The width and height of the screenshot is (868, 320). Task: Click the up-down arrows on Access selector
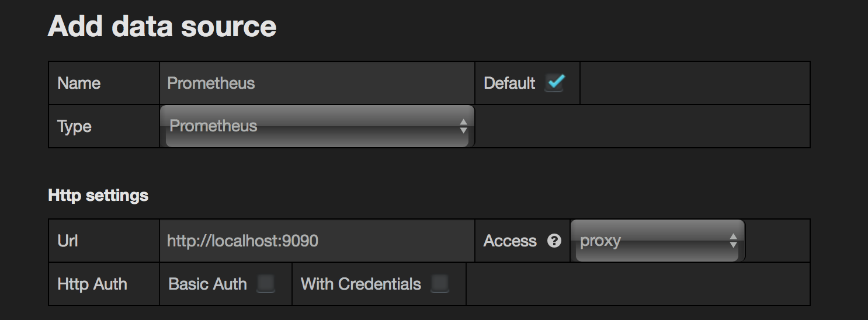point(733,241)
